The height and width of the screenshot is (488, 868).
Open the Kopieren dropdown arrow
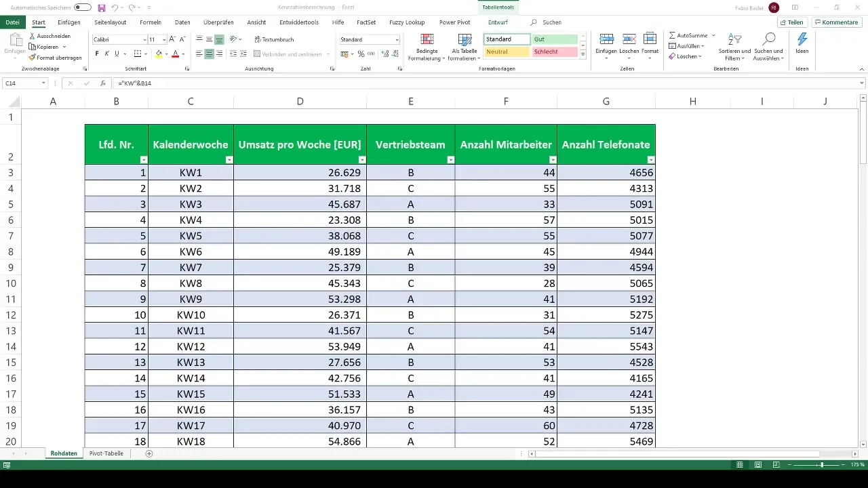(64, 47)
